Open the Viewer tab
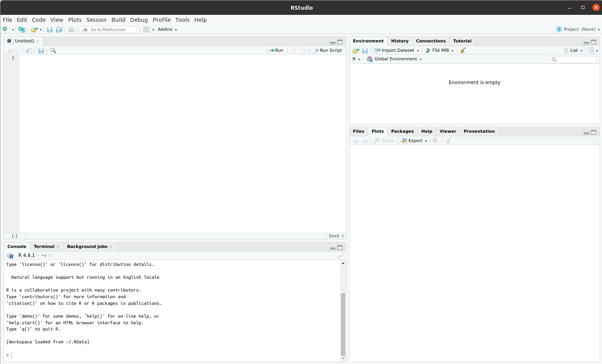The width and height of the screenshot is (602, 364). pyautogui.click(x=448, y=131)
